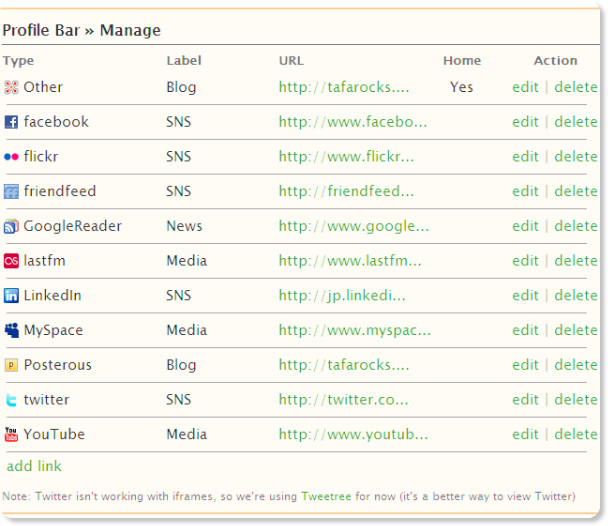Click the Posterous icon
This screenshot has height=526, width=608.
[x=11, y=365]
